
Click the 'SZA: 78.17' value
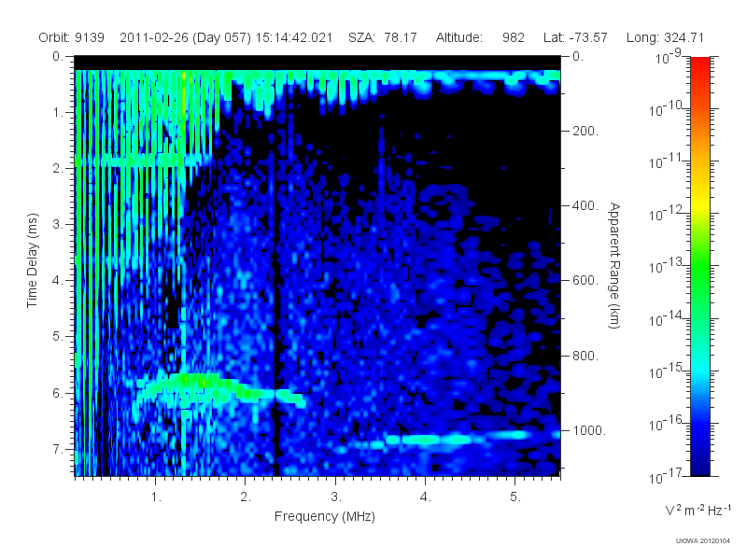click(x=383, y=37)
